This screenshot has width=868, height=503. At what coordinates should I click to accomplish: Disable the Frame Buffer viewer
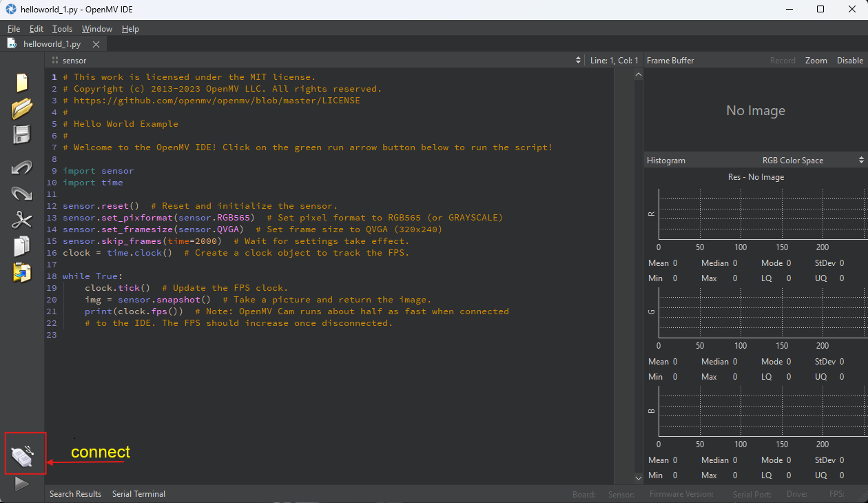(849, 61)
